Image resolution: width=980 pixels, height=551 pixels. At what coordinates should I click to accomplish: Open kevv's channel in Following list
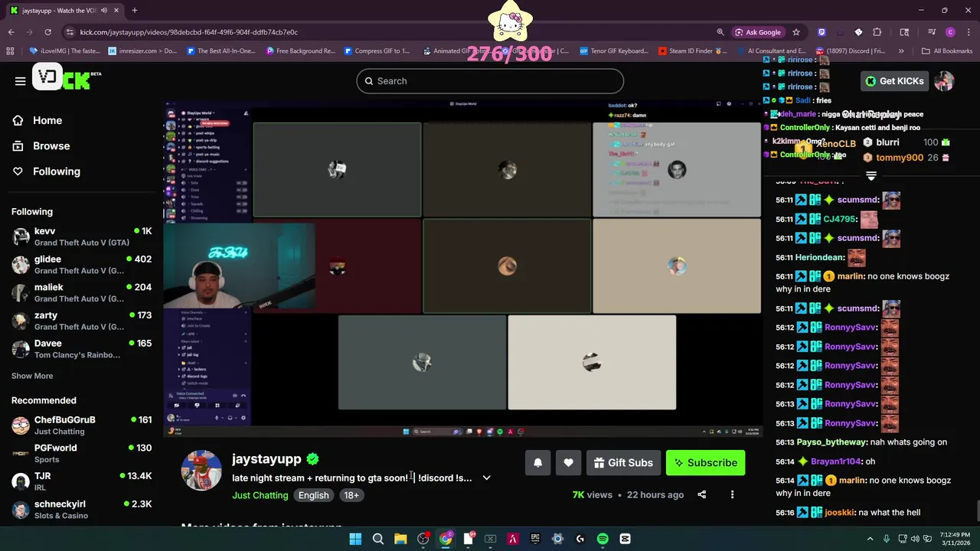coord(81,236)
